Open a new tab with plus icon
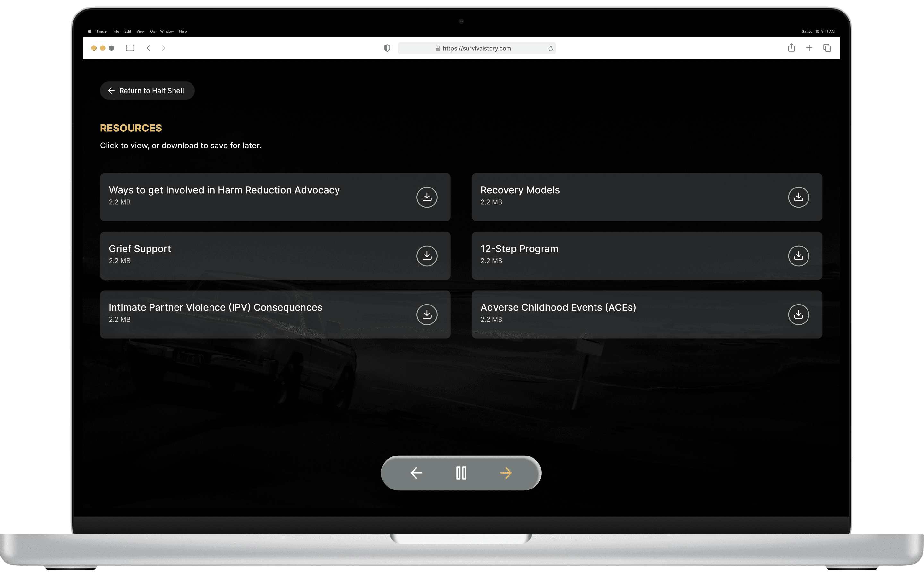924x577 pixels. pos(809,48)
